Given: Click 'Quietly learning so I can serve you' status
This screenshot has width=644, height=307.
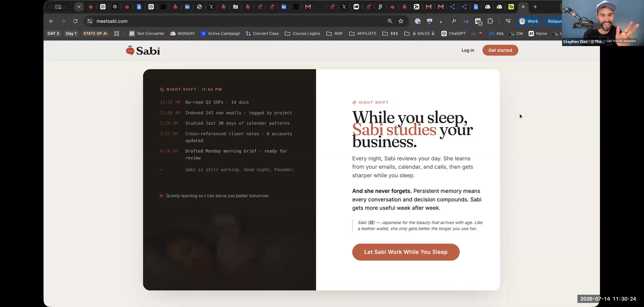Looking at the screenshot, I should 217,196.
